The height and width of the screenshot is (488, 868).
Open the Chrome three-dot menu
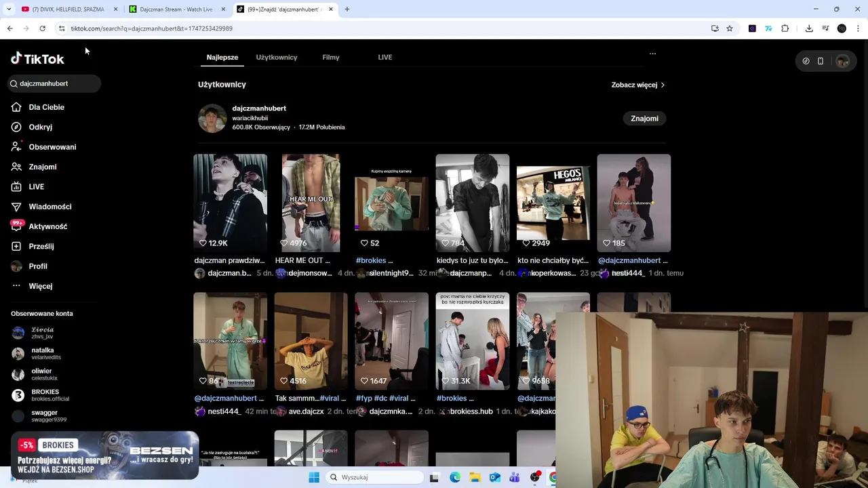(858, 28)
